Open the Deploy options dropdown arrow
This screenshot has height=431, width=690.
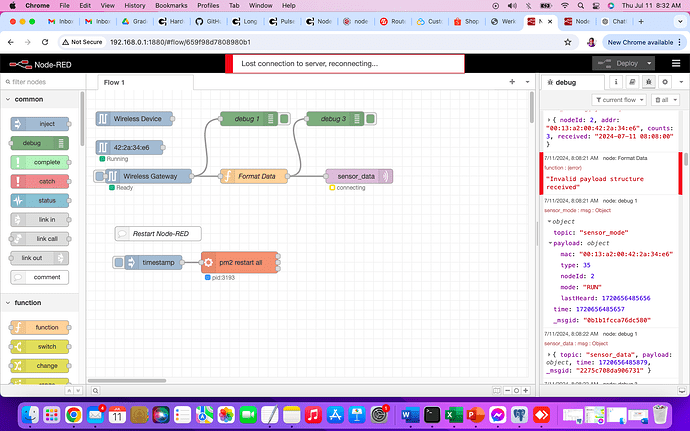(651, 63)
